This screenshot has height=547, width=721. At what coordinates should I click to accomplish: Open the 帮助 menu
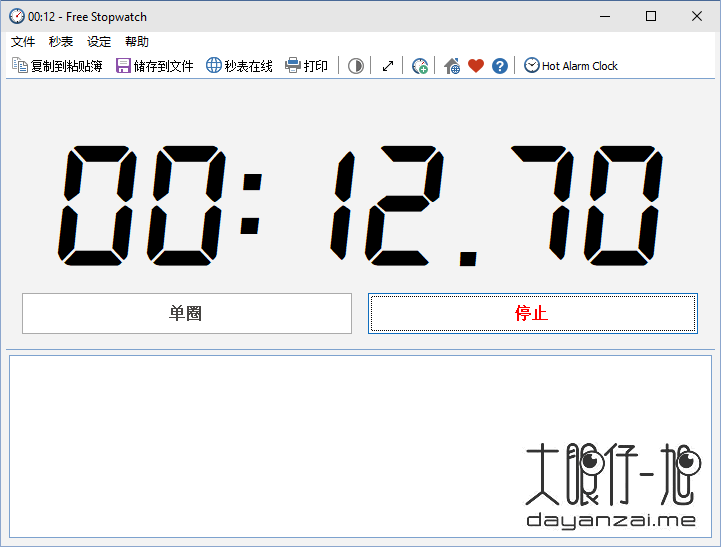click(137, 42)
